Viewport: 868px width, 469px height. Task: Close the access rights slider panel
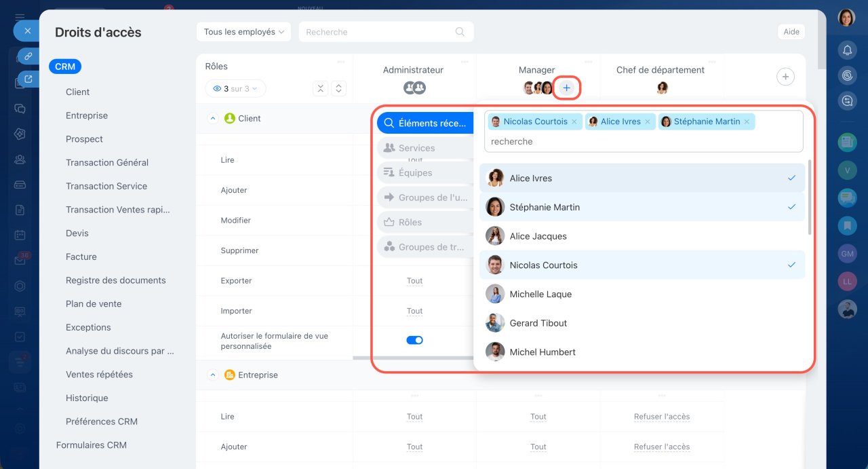(26, 31)
